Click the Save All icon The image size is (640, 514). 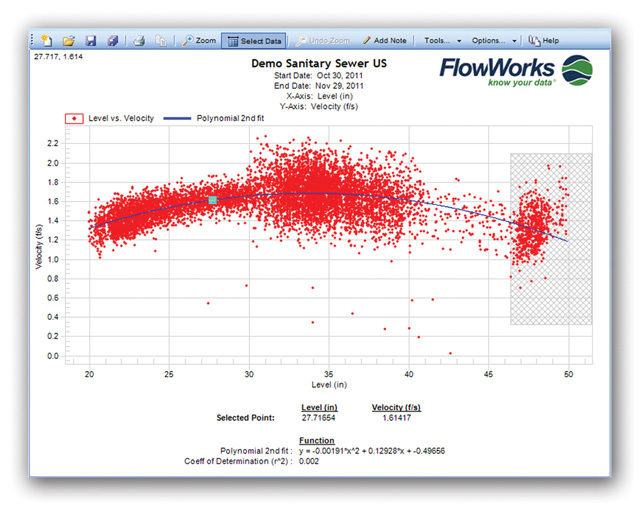(x=113, y=40)
